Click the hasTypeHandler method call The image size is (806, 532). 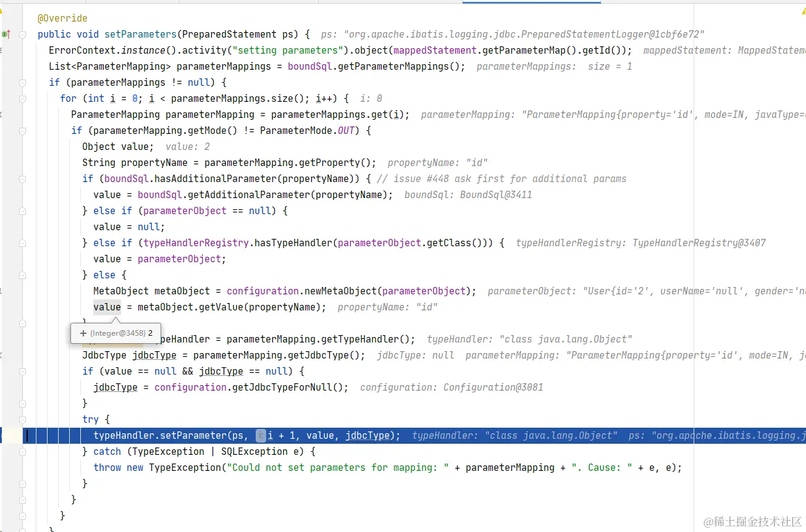pos(293,243)
